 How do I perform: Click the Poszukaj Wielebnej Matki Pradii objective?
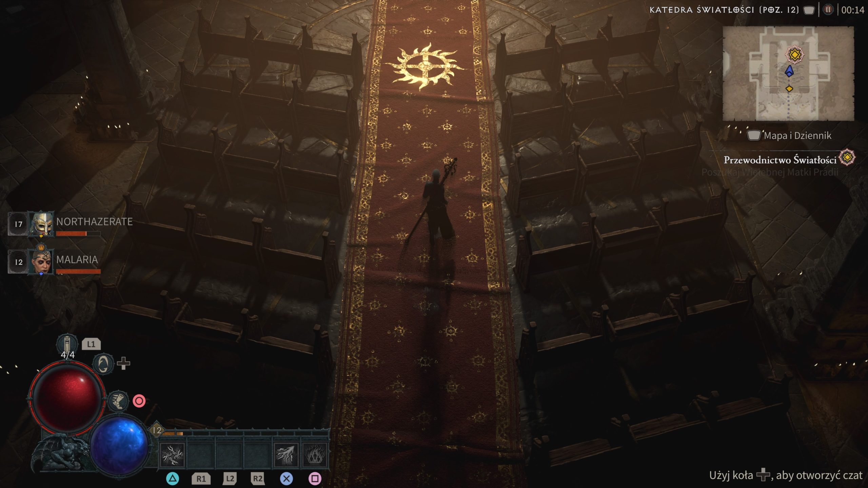(x=770, y=172)
